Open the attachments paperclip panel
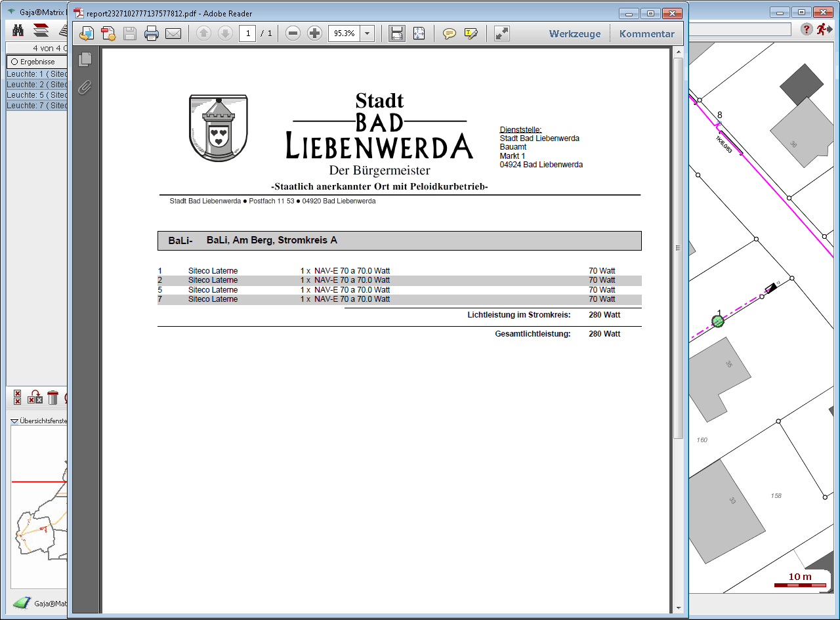The height and width of the screenshot is (620, 840). click(x=85, y=87)
